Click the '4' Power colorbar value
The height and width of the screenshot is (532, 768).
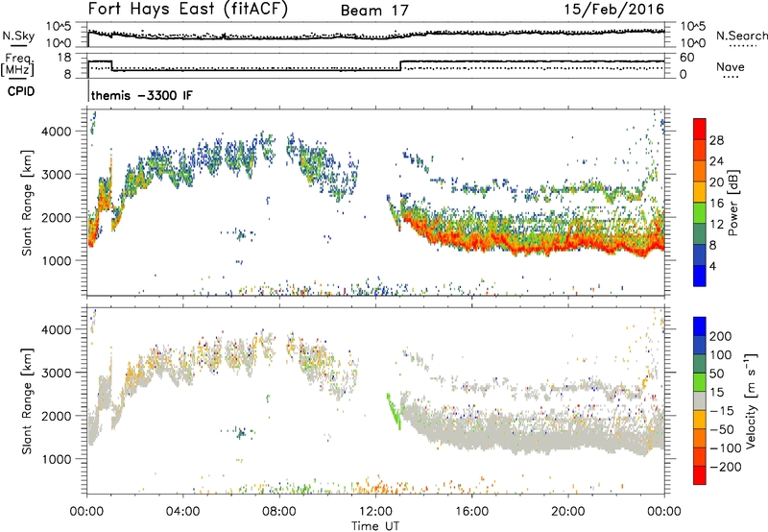coord(713,266)
